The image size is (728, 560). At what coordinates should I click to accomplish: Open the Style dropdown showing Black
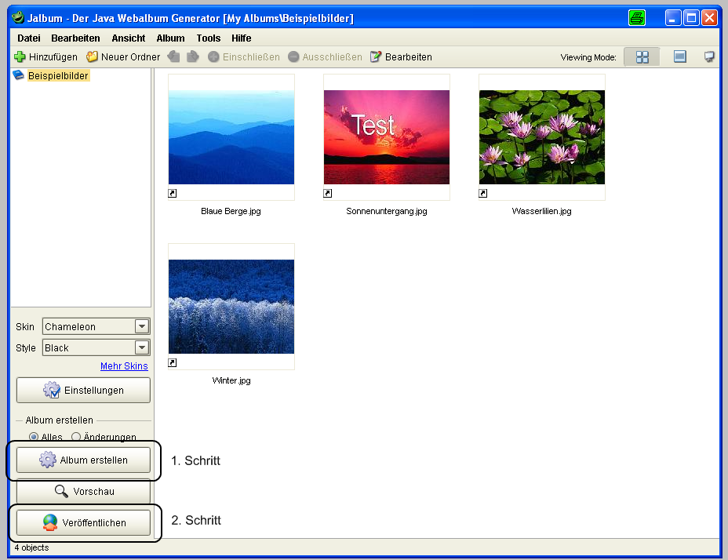(96, 347)
